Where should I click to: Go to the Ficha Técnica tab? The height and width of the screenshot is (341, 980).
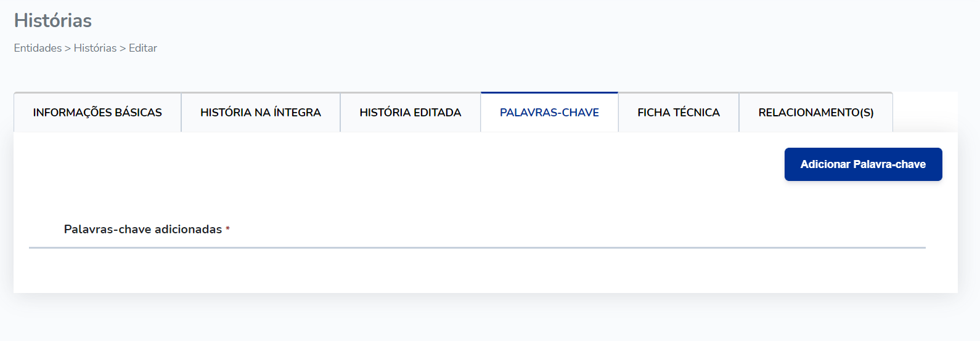pos(679,112)
